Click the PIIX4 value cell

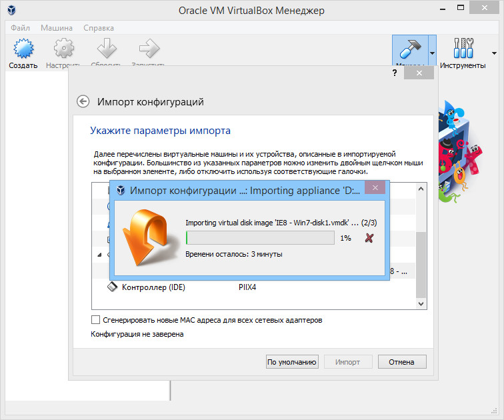247,287
